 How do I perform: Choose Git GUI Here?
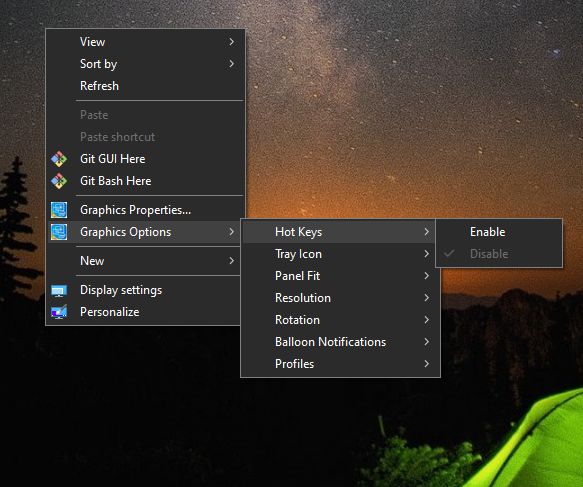click(x=145, y=159)
